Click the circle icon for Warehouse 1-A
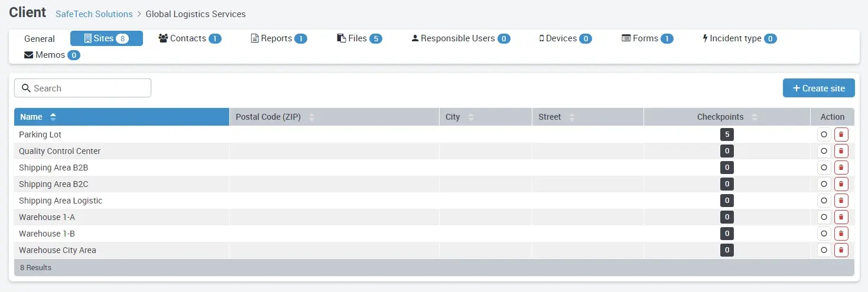868x292 pixels. (x=824, y=217)
